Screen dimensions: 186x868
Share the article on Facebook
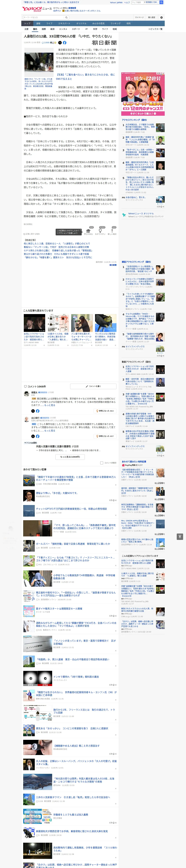(64, 43)
